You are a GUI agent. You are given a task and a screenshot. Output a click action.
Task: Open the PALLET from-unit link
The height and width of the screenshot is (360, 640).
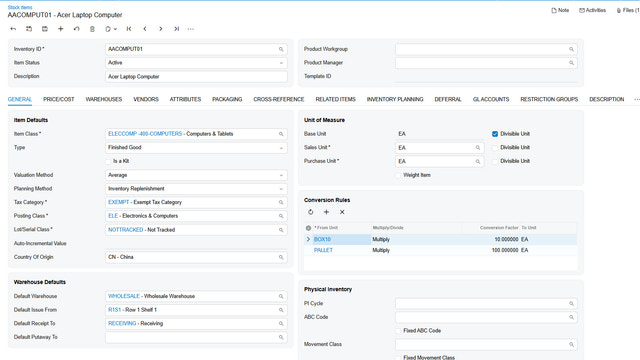click(323, 250)
